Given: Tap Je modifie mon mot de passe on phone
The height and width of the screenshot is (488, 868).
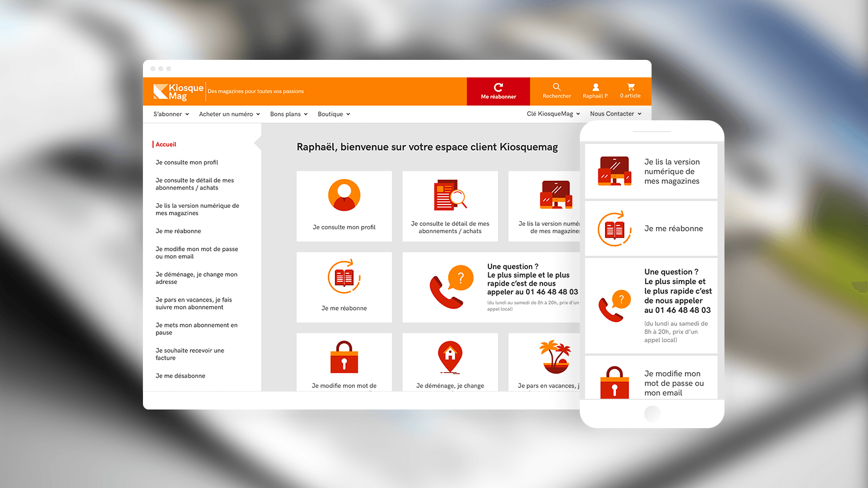Looking at the screenshot, I should pyautogui.click(x=674, y=384).
